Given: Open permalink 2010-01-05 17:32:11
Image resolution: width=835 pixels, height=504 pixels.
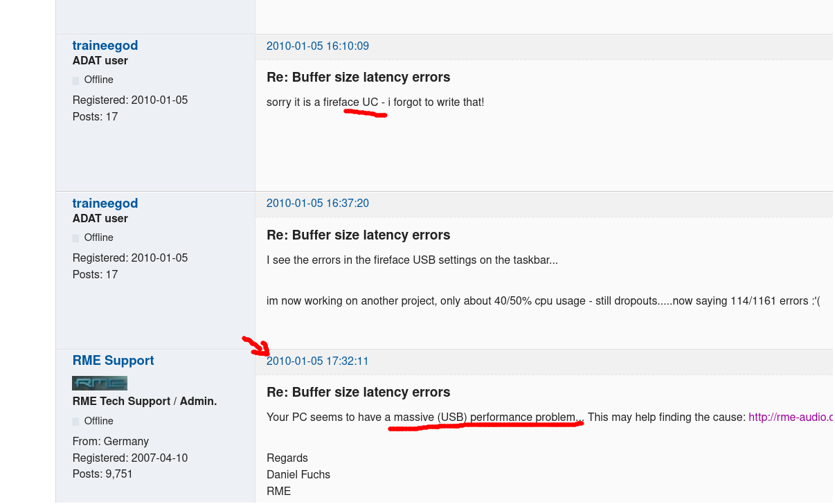Looking at the screenshot, I should tap(318, 361).
